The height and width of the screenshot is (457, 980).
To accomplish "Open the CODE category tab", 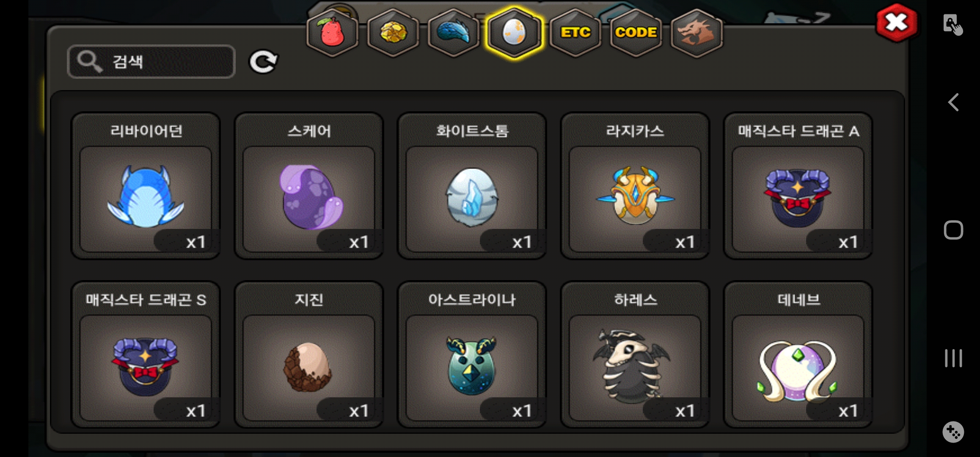I will point(636,33).
